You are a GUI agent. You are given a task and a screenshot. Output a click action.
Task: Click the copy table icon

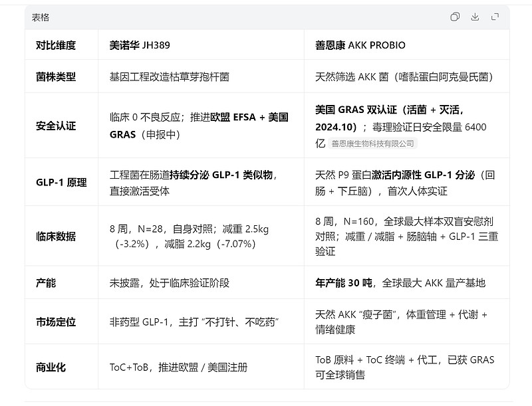(x=455, y=17)
